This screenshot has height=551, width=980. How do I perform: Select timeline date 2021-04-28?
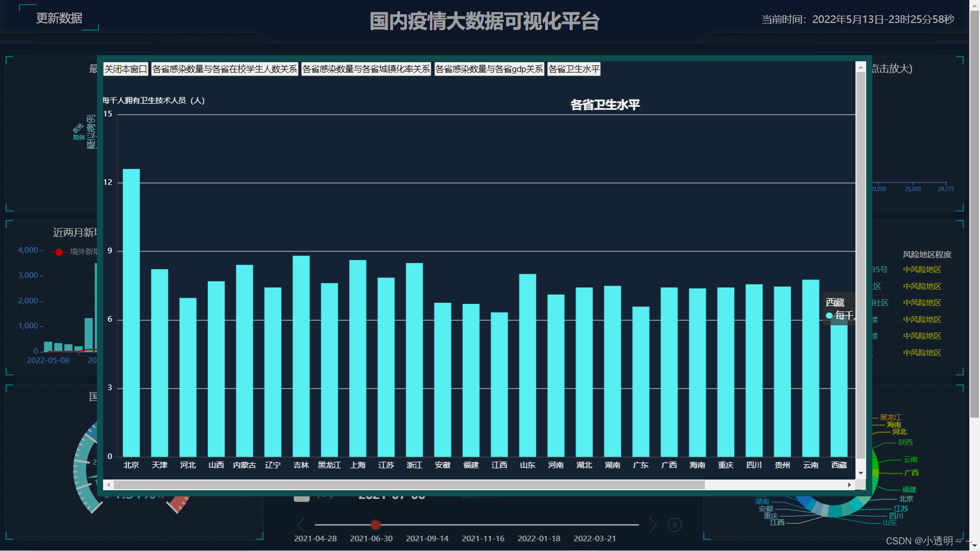point(315,539)
